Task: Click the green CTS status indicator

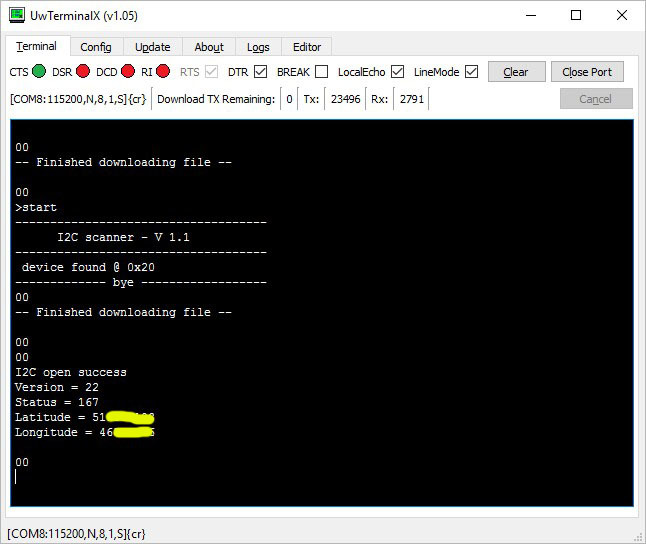Action: point(39,71)
